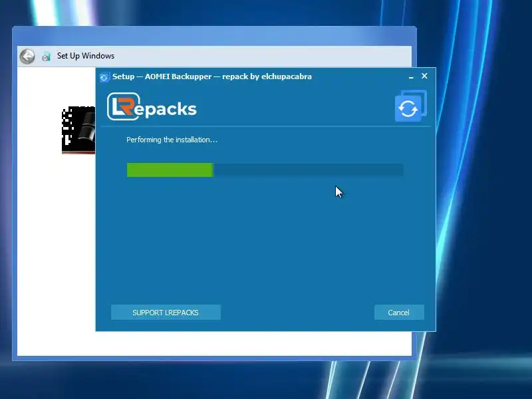This screenshot has height=399, width=532.
Task: Click the corrupted Windows logo image behind the installer
Action: [x=78, y=130]
